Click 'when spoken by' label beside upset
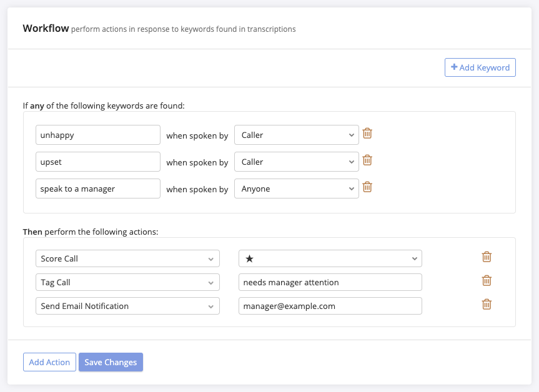The height and width of the screenshot is (392, 539). click(x=197, y=162)
